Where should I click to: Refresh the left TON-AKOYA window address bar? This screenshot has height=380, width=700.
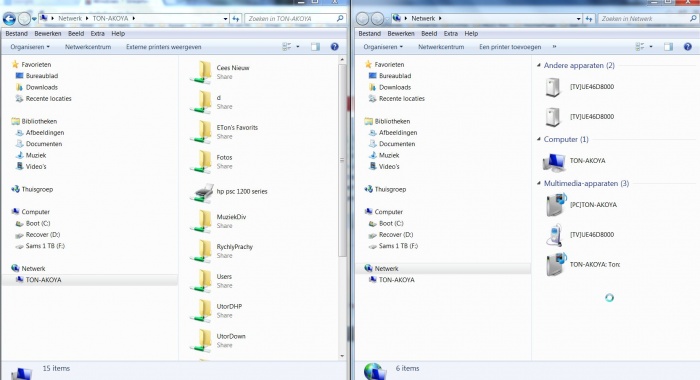(236, 19)
